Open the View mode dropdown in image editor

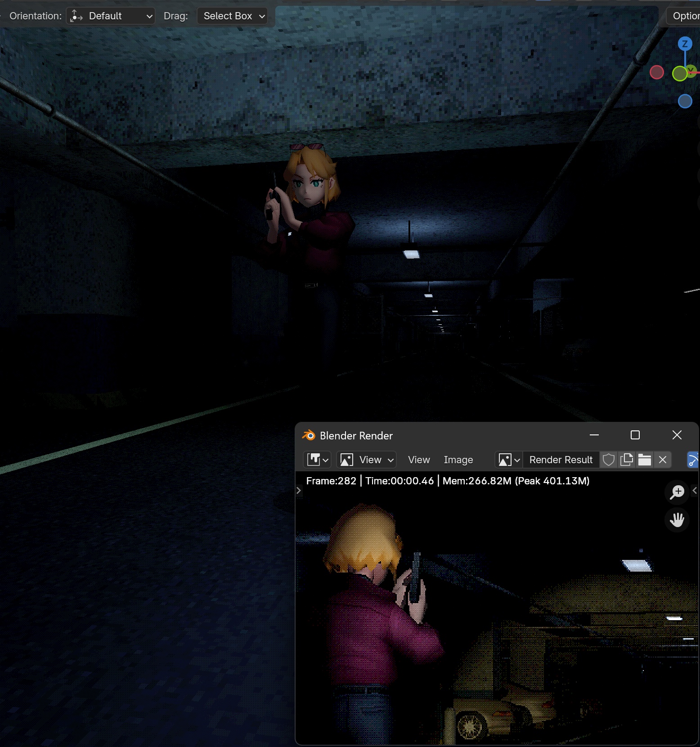click(x=366, y=460)
